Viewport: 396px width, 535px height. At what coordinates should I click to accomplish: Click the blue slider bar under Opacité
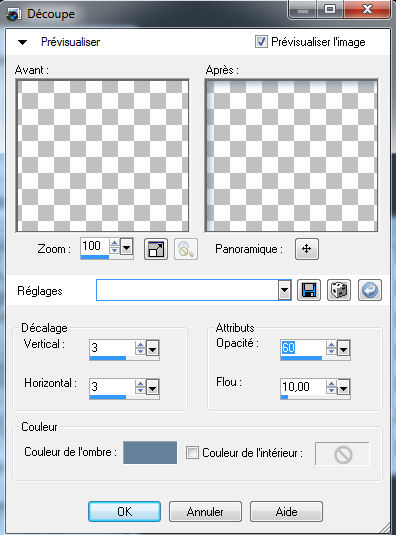point(301,358)
